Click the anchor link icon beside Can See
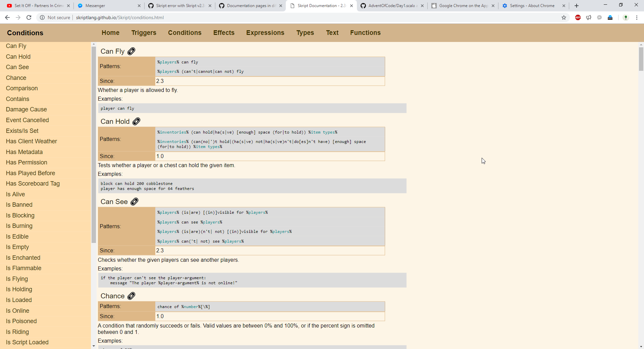644x349 pixels. (x=134, y=202)
